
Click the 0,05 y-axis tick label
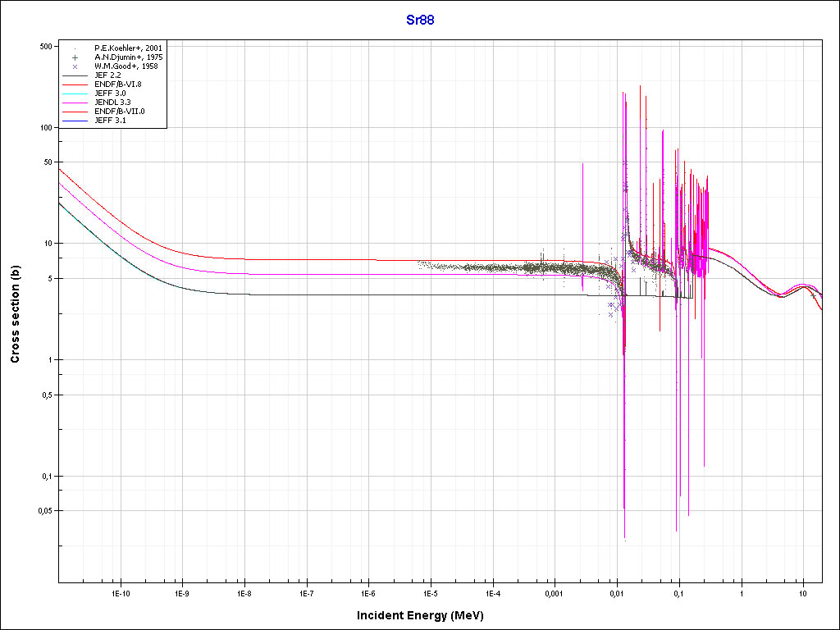click(44, 511)
